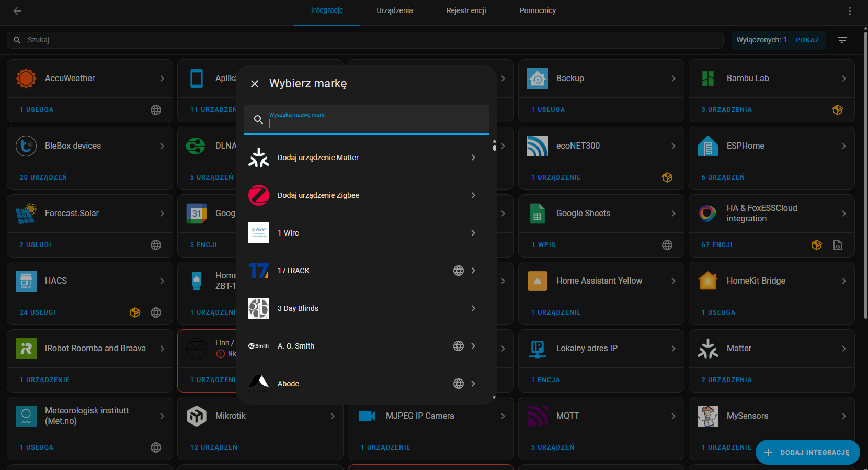Open the Google Sheets integration chevron

click(x=673, y=214)
